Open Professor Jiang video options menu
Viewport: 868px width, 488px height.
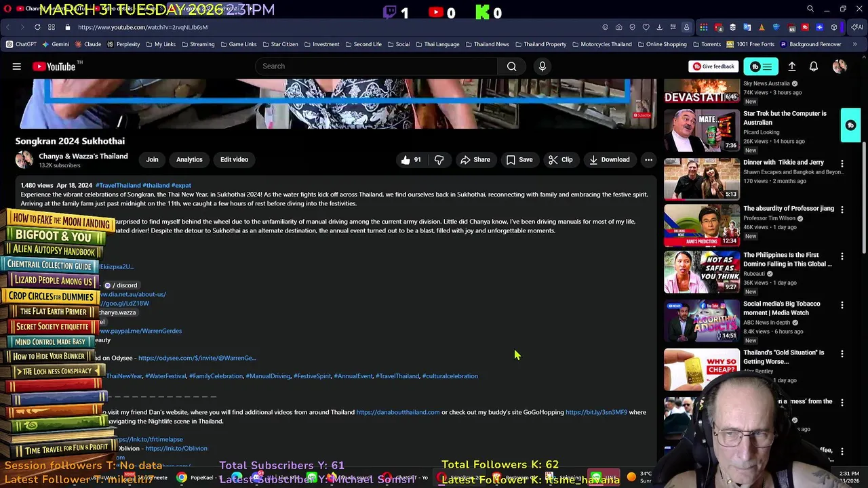[842, 210]
